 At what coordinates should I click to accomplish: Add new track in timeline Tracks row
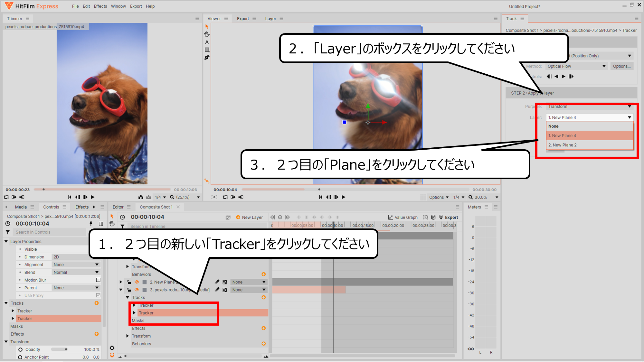[264, 297]
